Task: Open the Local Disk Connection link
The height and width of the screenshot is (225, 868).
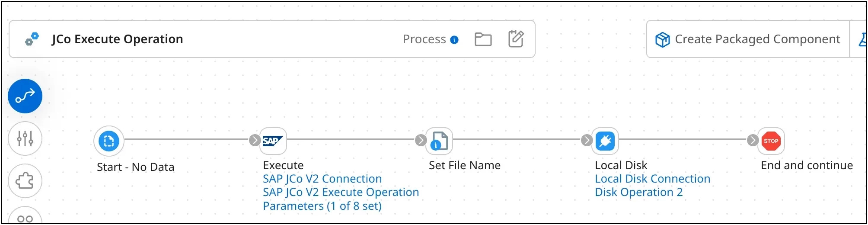Action: [652, 179]
